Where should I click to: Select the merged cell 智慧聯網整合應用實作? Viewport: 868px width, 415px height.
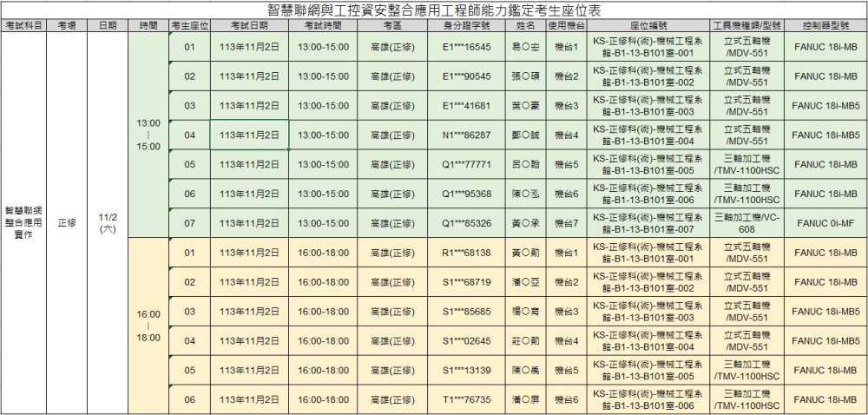23,223
